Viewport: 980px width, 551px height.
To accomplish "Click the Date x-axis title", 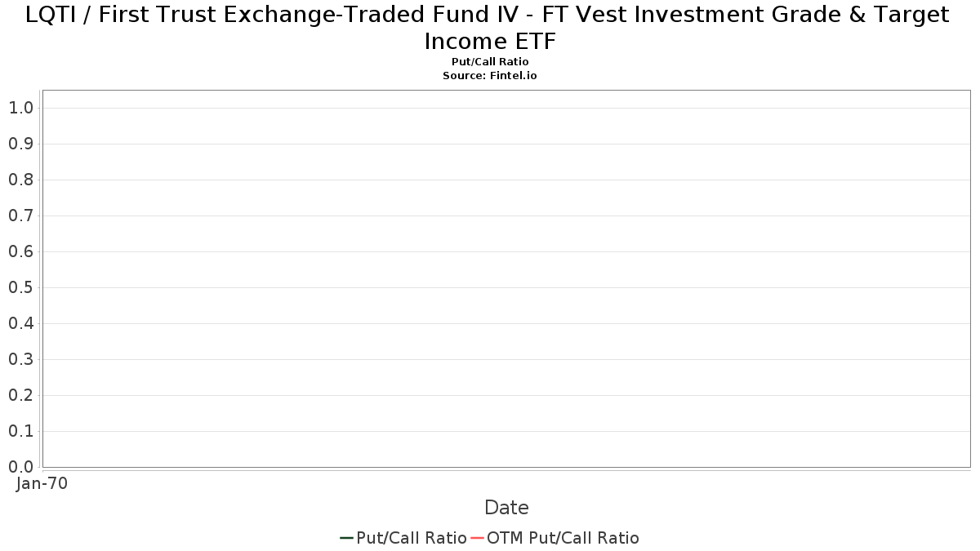I will pos(506,508).
